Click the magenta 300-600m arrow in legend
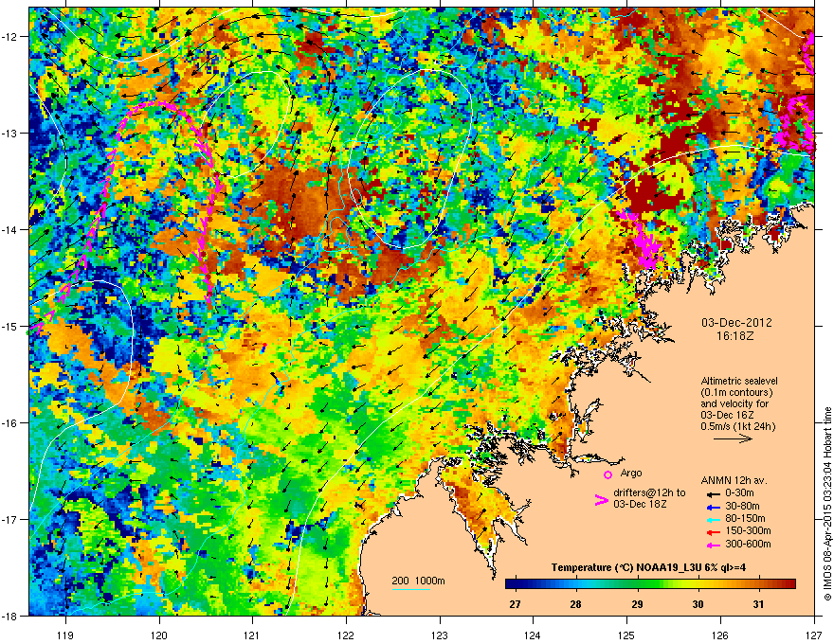The width and height of the screenshot is (834, 644). pos(713,545)
